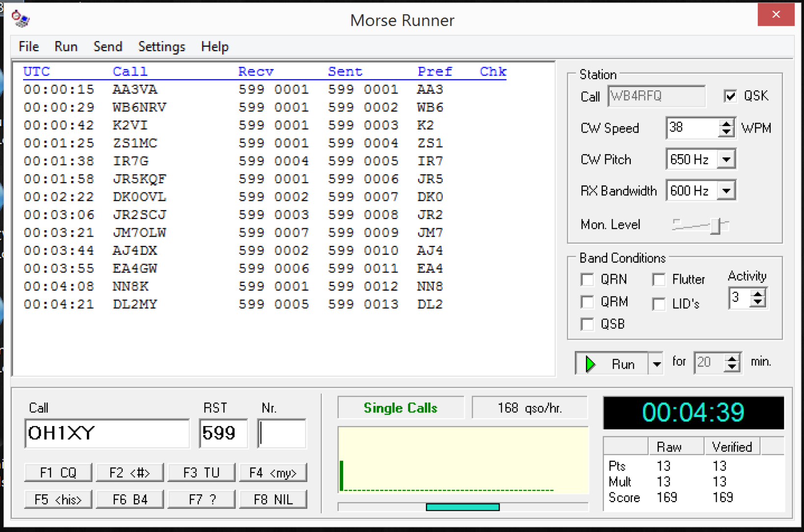This screenshot has width=804, height=532.
Task: Enable the QSB band condition
Action: [x=587, y=324]
